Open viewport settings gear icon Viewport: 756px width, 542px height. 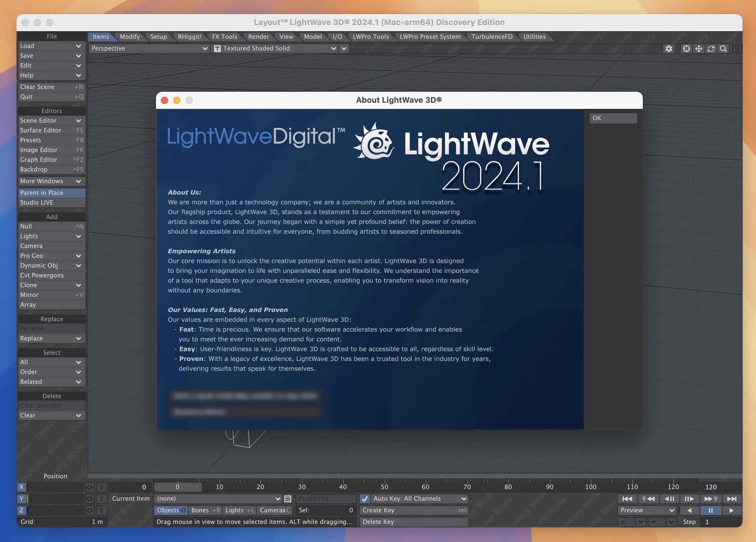click(x=669, y=49)
